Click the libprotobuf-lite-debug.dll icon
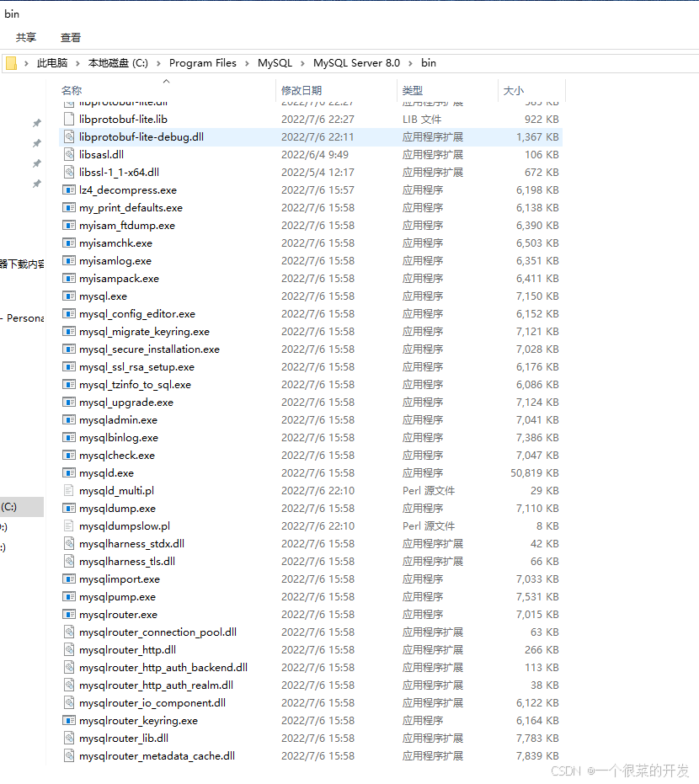 coord(69,137)
